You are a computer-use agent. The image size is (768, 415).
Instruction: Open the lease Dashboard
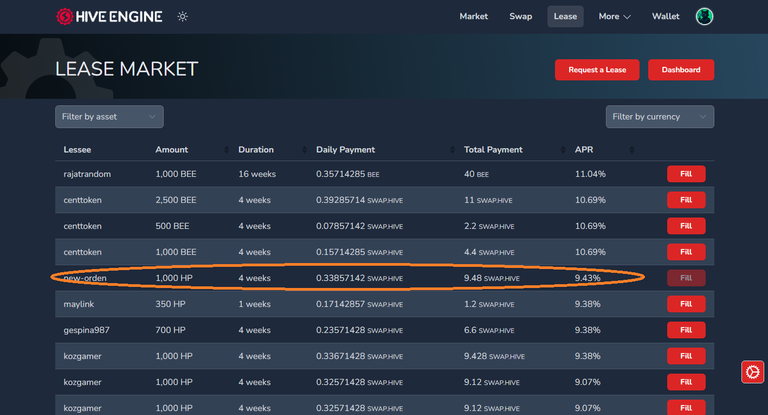pos(681,70)
